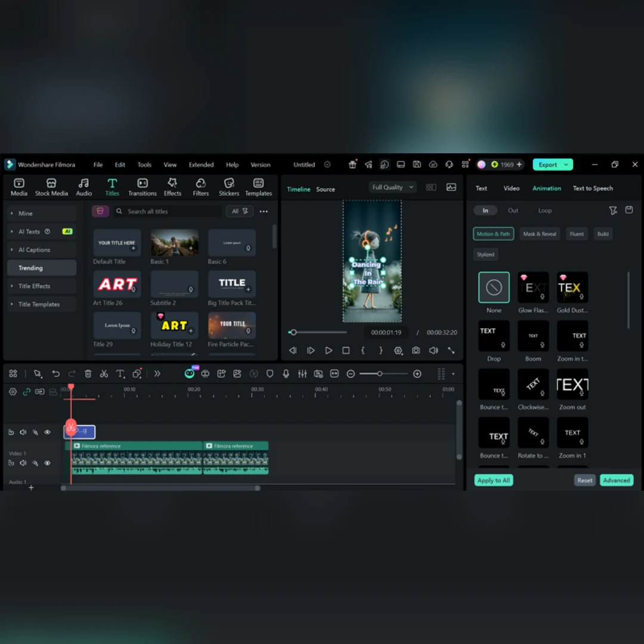This screenshot has width=644, height=644.
Task: Open the File menu
Action: [98, 165]
